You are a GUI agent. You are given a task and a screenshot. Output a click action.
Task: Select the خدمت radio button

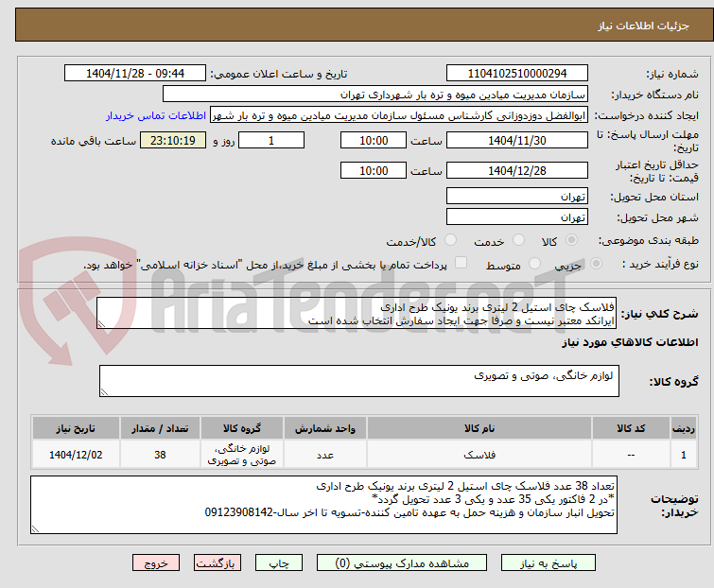518,240
